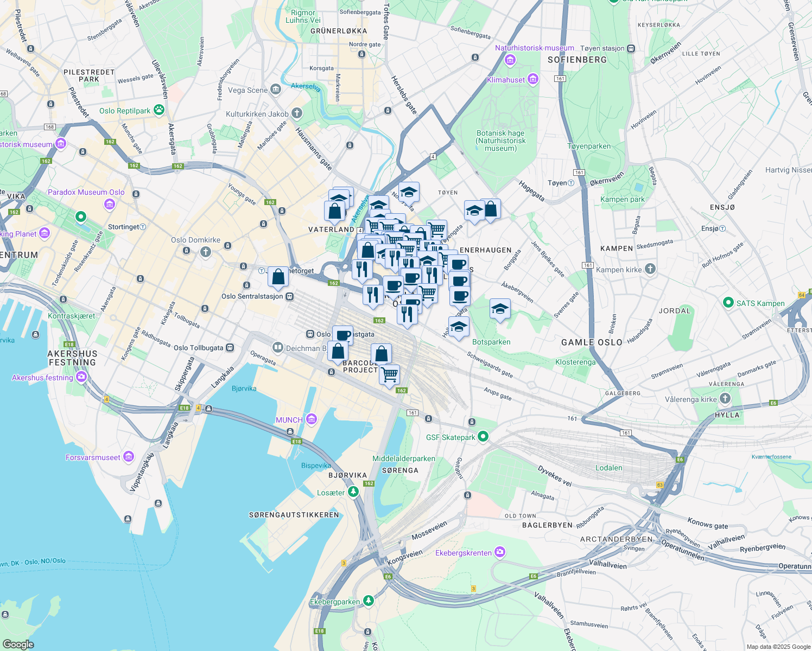Open the Oslo Domkirke church icon
The width and height of the screenshot is (812, 651).
coord(205,252)
